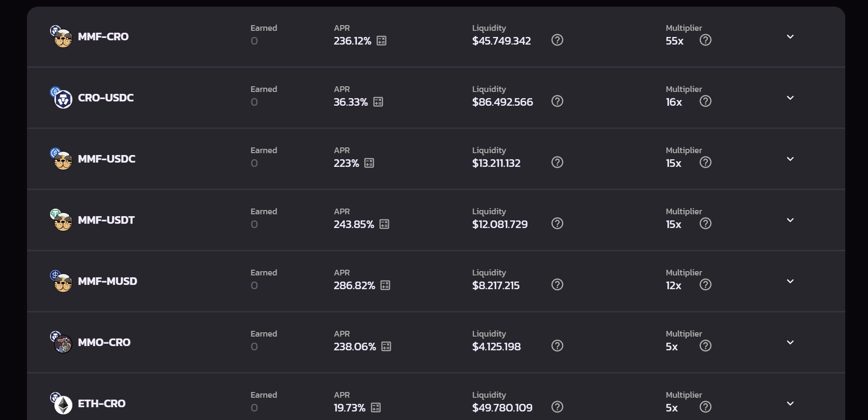Image resolution: width=868 pixels, height=420 pixels.
Task: Click the MMF-USDT multiplier question icon
Action: pyautogui.click(x=705, y=223)
